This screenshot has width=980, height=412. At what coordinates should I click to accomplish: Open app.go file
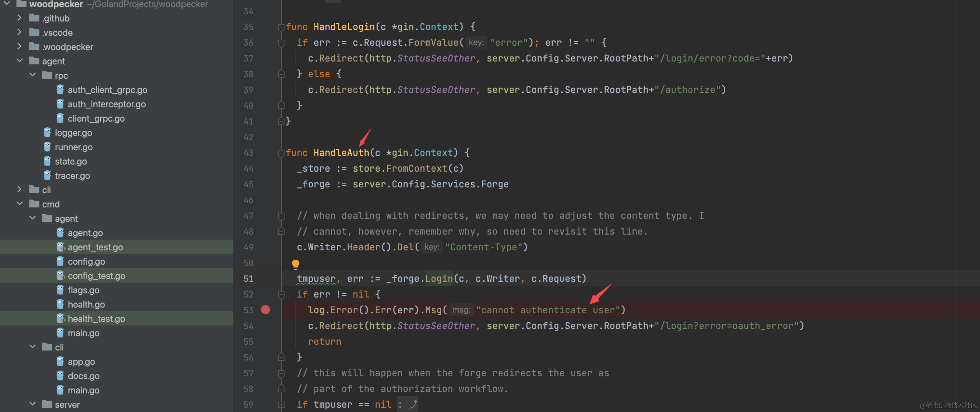tap(81, 362)
